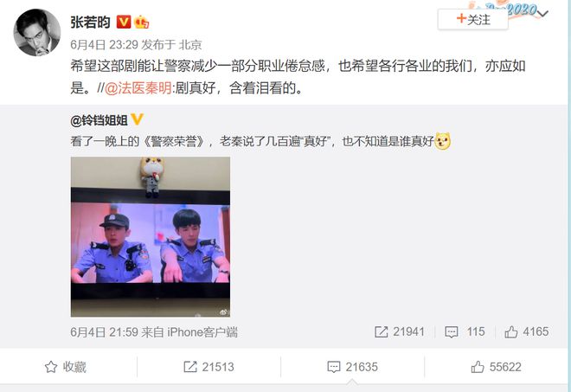
Task: Click the doge emoji in quoted post
Action: tap(442, 141)
